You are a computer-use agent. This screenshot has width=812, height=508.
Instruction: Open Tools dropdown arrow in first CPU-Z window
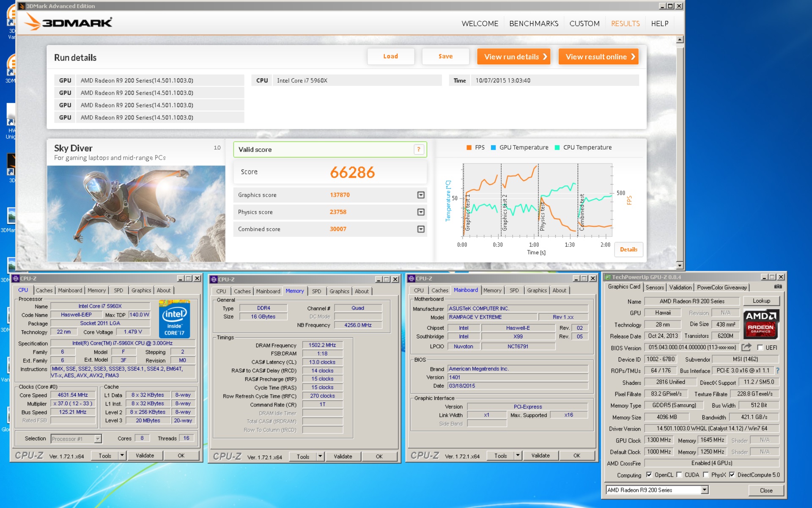[122, 456]
